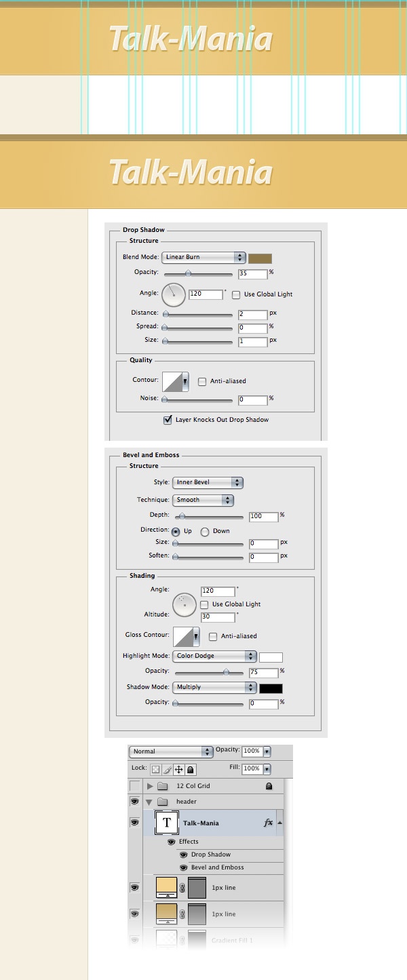Click the Drop Shadow Distance slider
This screenshot has height=980, width=407.
[x=197, y=314]
